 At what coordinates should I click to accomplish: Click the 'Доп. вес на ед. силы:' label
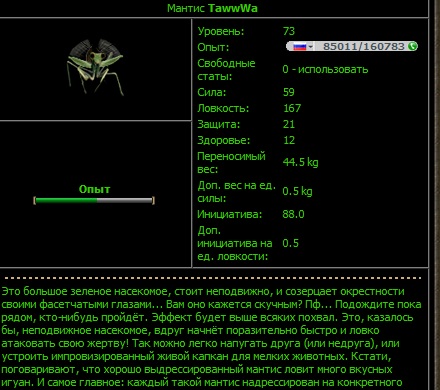click(x=236, y=192)
